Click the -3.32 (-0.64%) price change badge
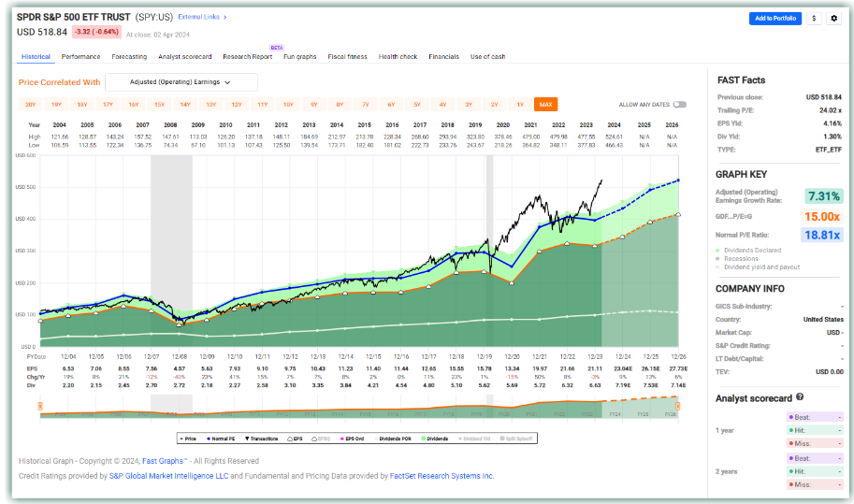 click(x=96, y=32)
